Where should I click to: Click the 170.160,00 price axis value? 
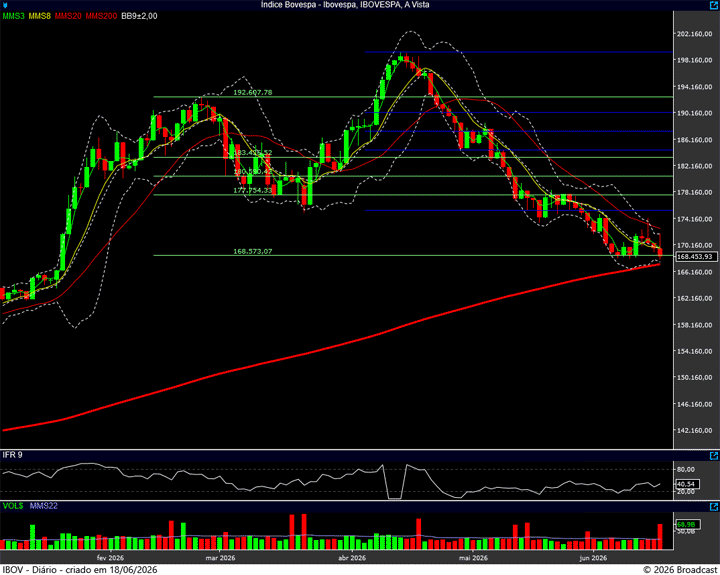694,245
